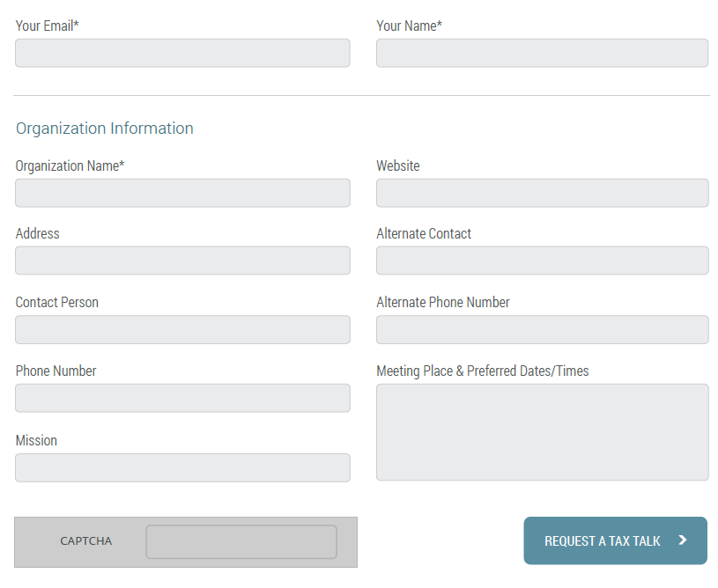Click the Your Email* label

point(48,26)
